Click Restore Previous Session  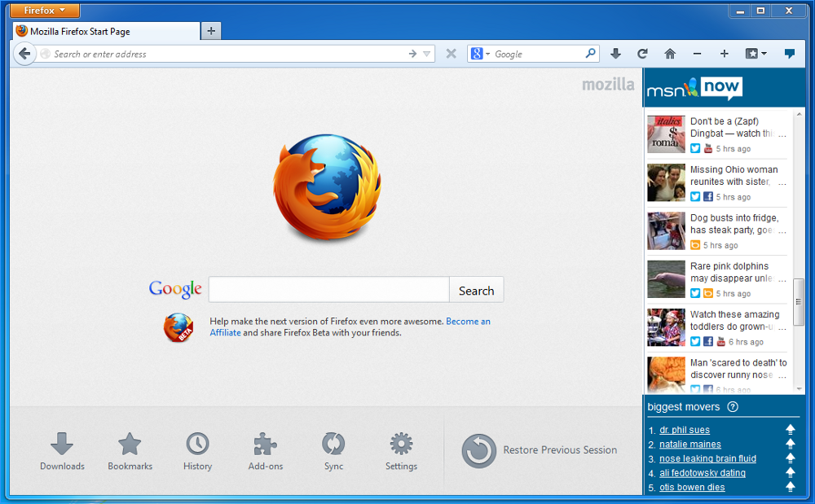pos(540,450)
